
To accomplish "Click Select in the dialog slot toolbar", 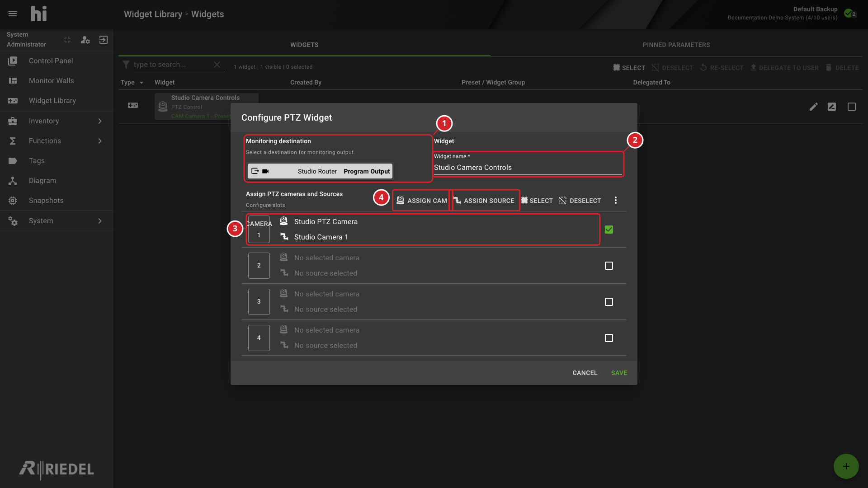I will click(537, 200).
